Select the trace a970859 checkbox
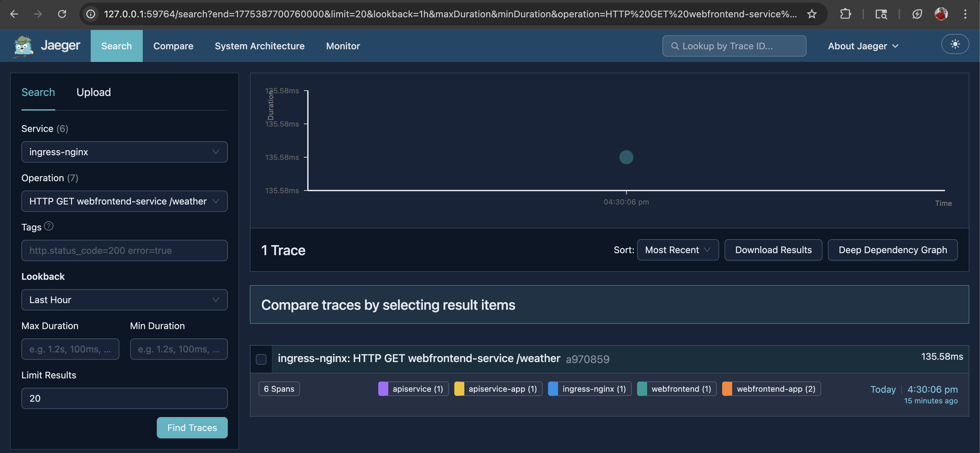 tap(261, 359)
